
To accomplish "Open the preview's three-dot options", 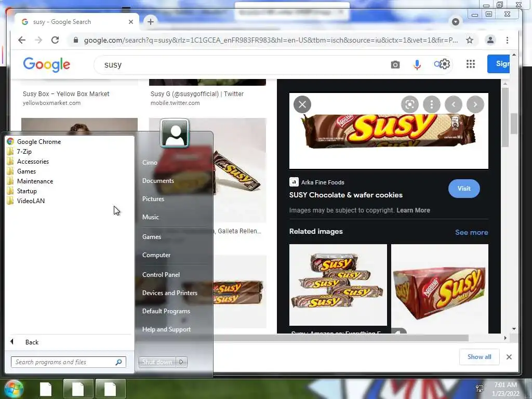I will pos(432,104).
